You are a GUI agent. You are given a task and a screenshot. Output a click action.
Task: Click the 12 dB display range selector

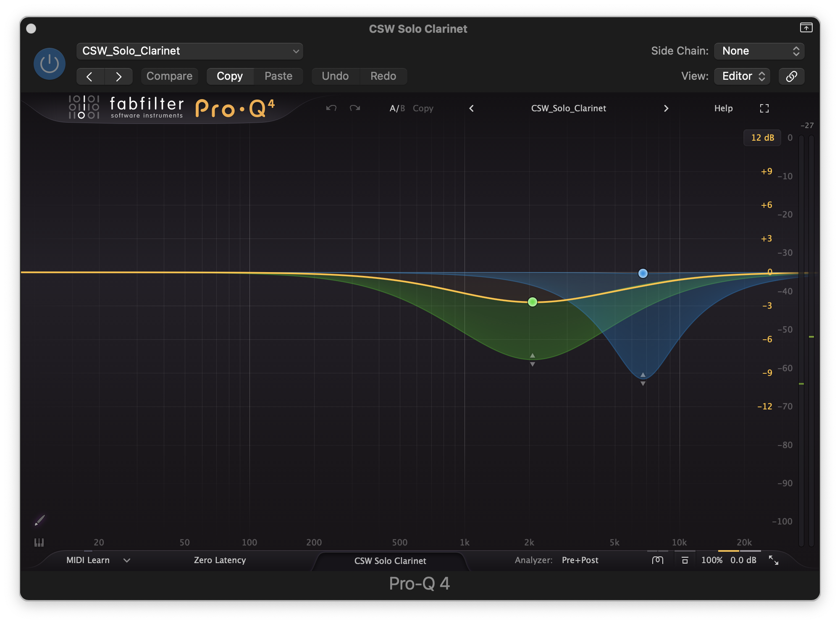pos(762,138)
